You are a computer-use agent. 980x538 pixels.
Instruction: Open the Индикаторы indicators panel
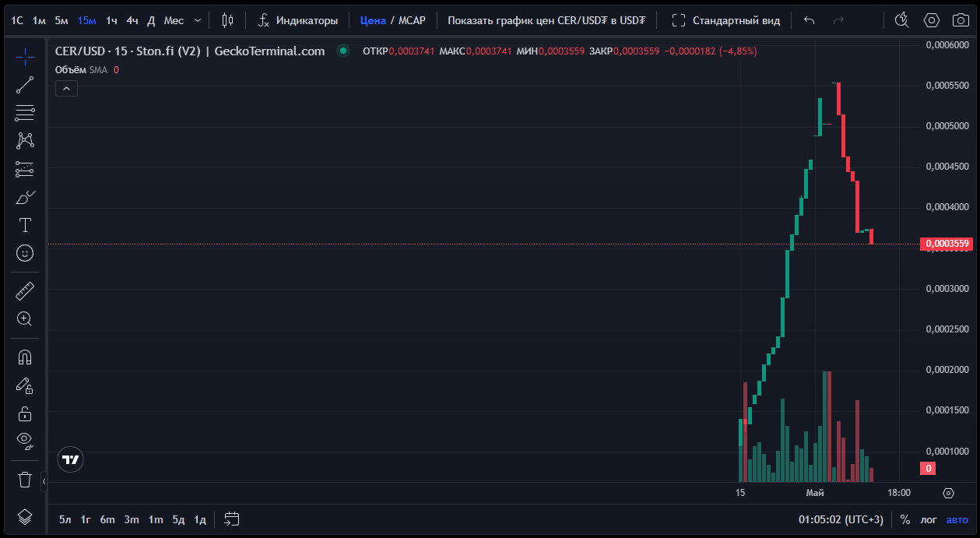(299, 20)
